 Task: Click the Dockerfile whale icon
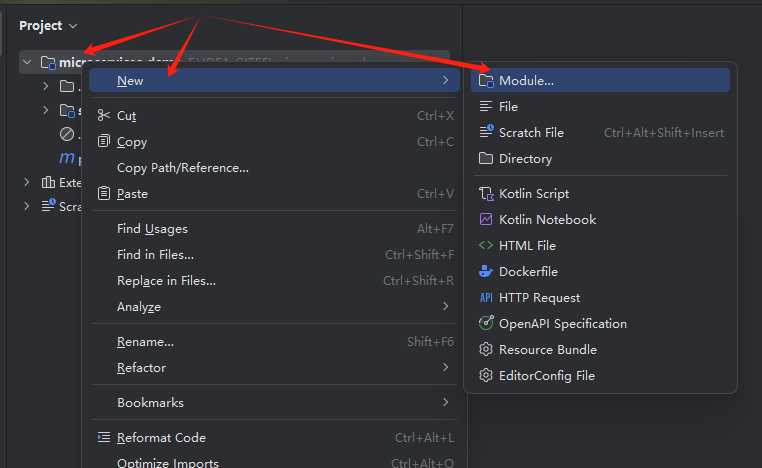(x=486, y=272)
